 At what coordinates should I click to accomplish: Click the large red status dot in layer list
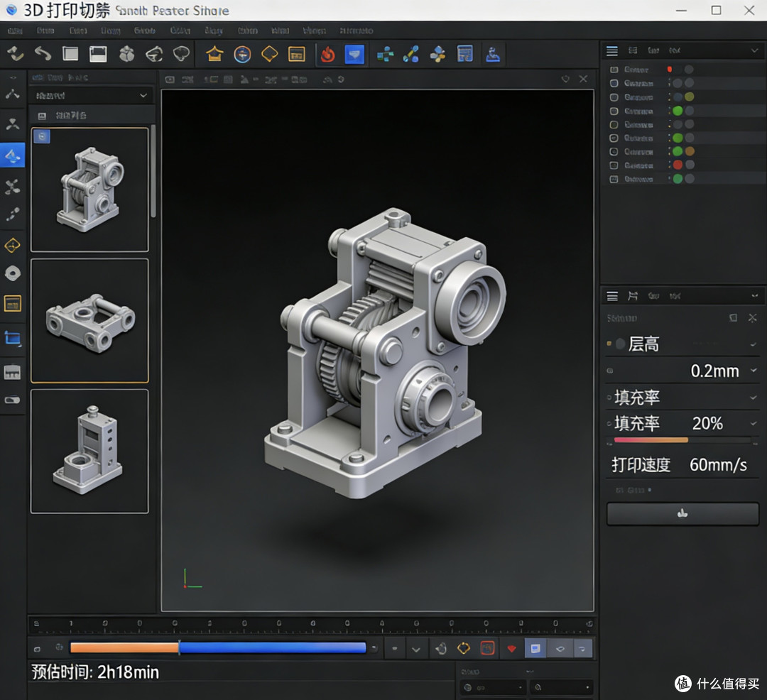tap(678, 165)
